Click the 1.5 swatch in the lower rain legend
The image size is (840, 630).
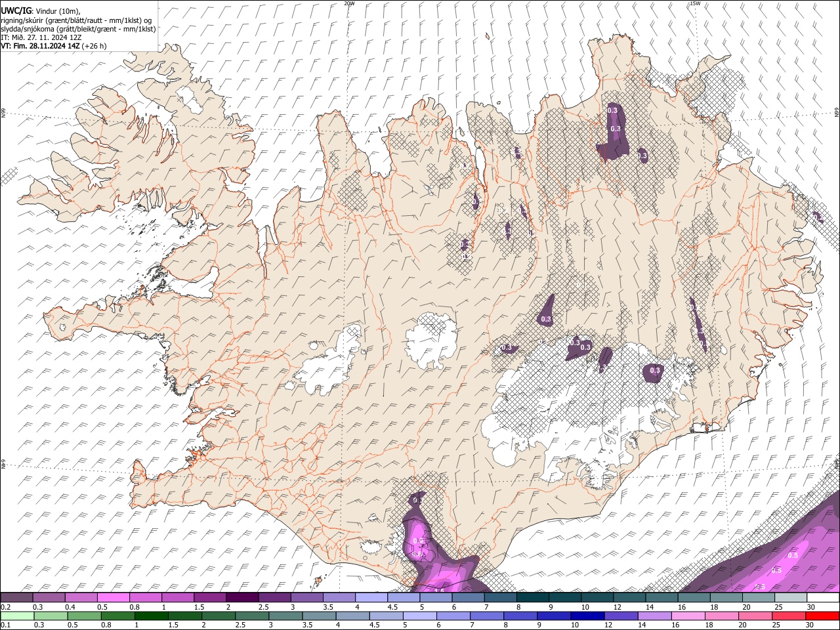click(x=185, y=616)
